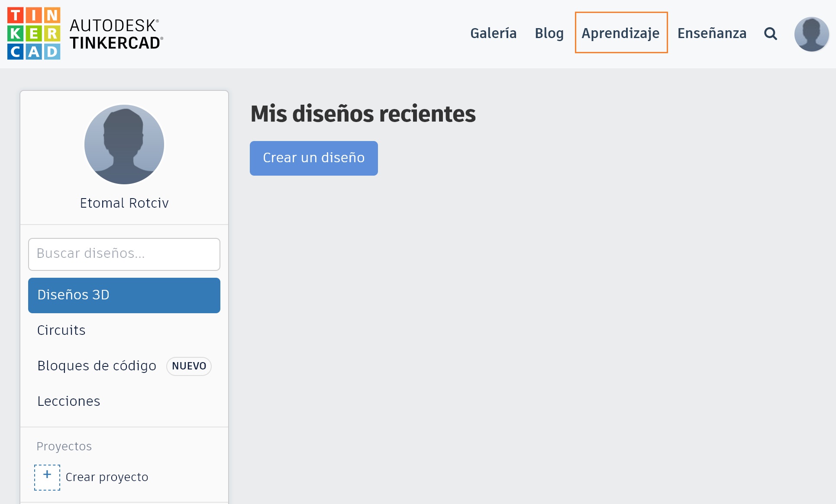The width and height of the screenshot is (836, 504).
Task: Go to the Blog page
Action: coord(549,33)
